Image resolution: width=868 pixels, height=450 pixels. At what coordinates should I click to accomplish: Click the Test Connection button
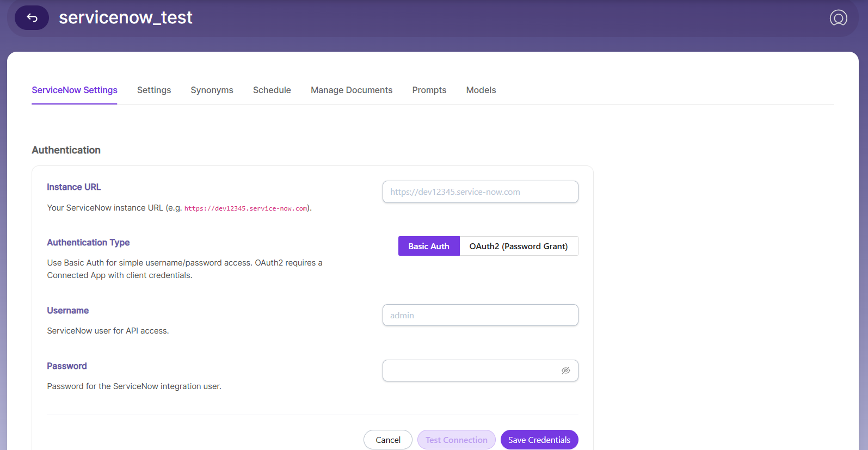(x=457, y=440)
